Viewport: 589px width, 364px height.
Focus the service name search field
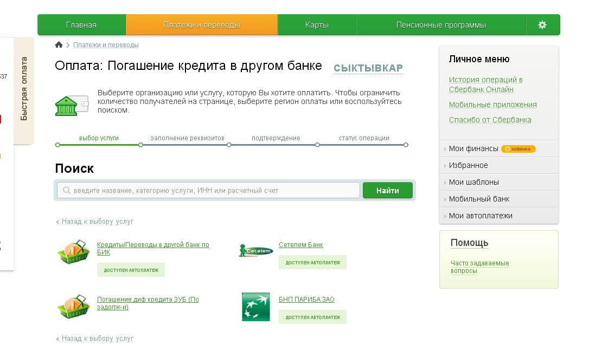coord(208,190)
